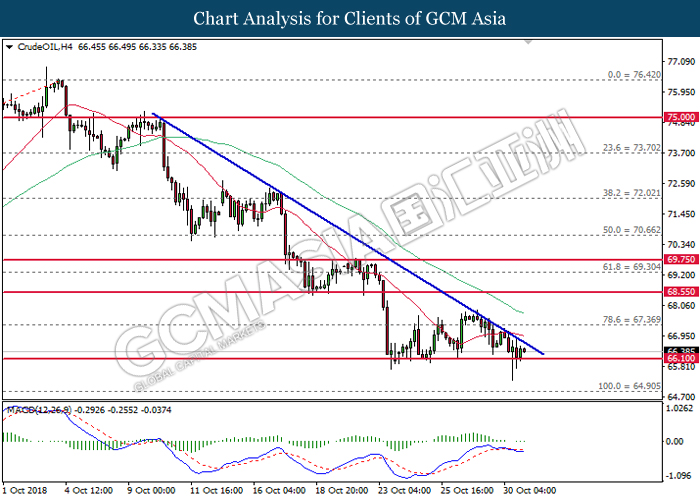Click the date label 25 Oct 16:00
The width and height of the screenshot is (700, 500).
(467, 490)
